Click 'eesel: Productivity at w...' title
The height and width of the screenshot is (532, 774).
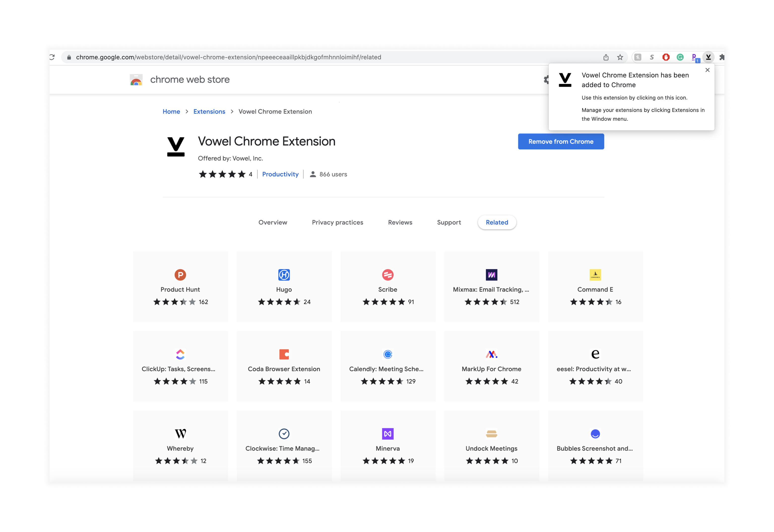pos(594,369)
